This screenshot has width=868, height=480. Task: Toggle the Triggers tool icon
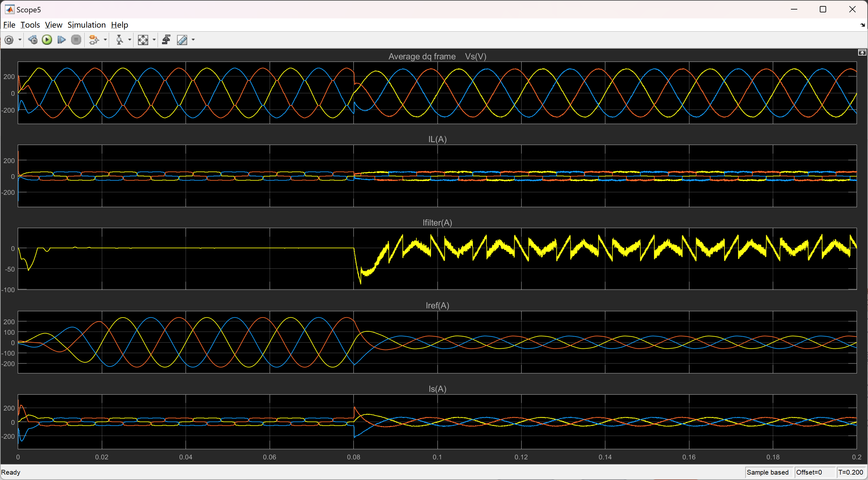(x=166, y=40)
